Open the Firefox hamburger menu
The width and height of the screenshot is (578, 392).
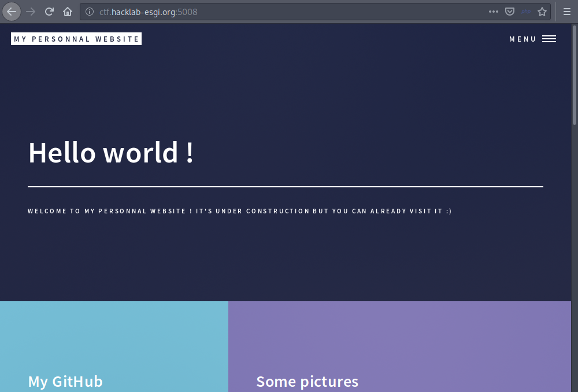pos(567,12)
